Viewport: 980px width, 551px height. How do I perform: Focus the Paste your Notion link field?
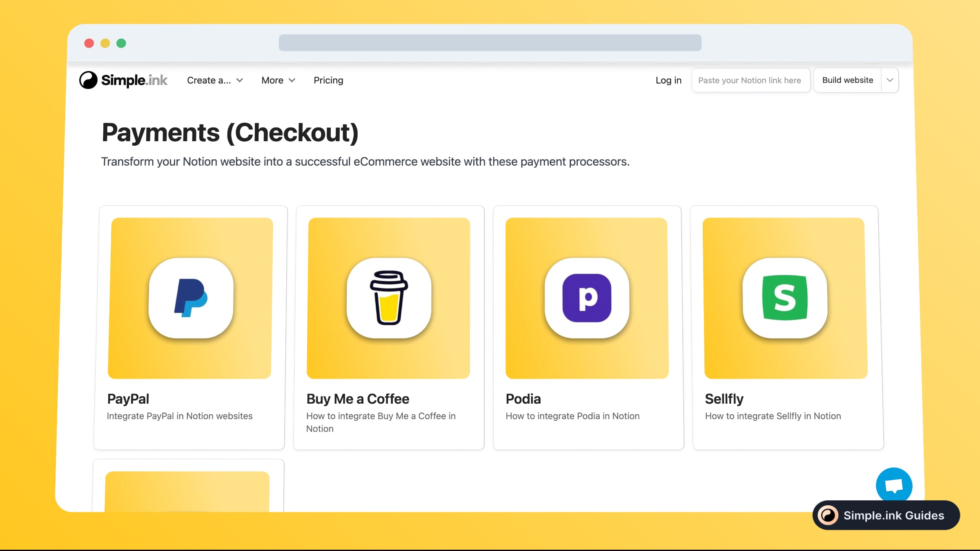751,80
